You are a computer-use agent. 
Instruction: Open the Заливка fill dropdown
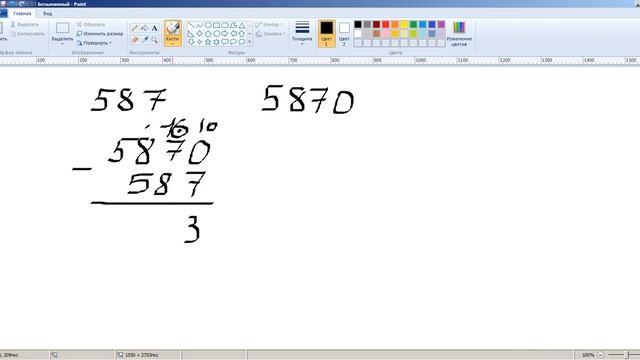pyautogui.click(x=270, y=34)
